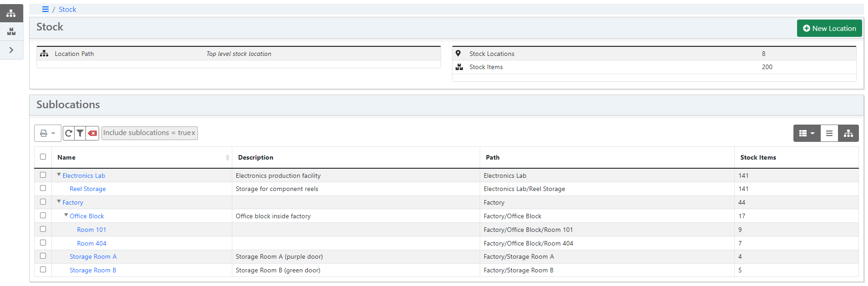868x286 pixels.
Task: Open the table filter options
Action: (x=80, y=133)
